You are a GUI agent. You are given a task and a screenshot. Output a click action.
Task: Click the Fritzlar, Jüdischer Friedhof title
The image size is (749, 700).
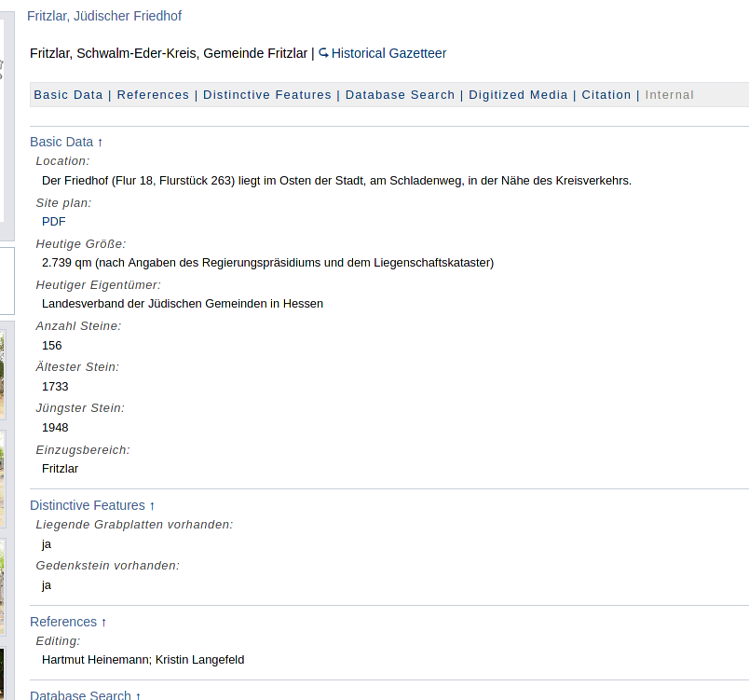pyautogui.click(x=104, y=16)
